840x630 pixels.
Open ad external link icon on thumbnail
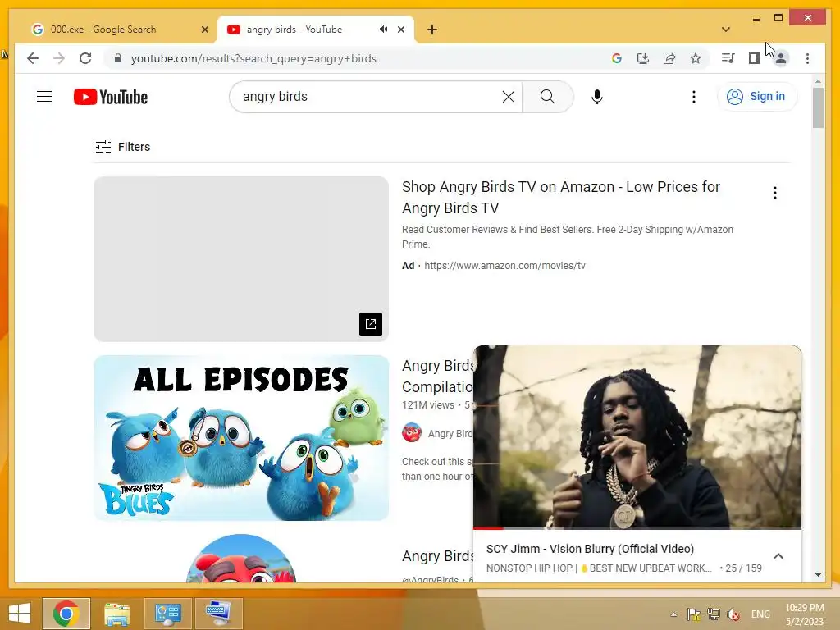[x=370, y=323]
